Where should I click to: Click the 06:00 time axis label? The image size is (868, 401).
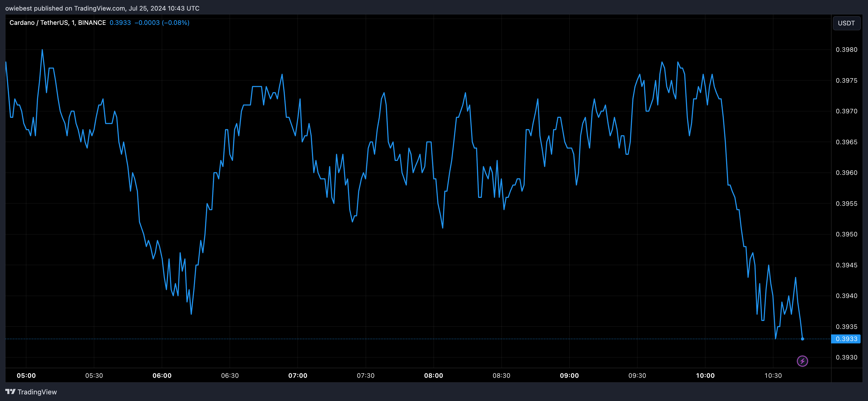pos(162,375)
